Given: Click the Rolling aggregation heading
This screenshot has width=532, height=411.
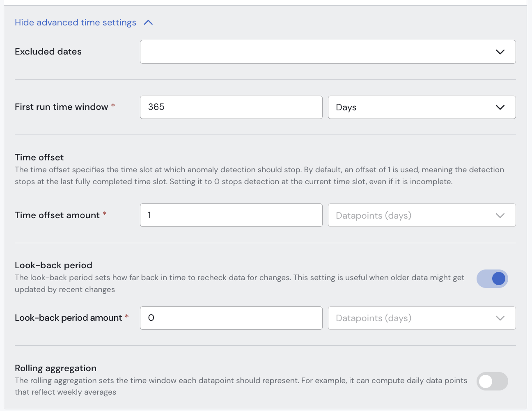Looking at the screenshot, I should pos(55,368).
